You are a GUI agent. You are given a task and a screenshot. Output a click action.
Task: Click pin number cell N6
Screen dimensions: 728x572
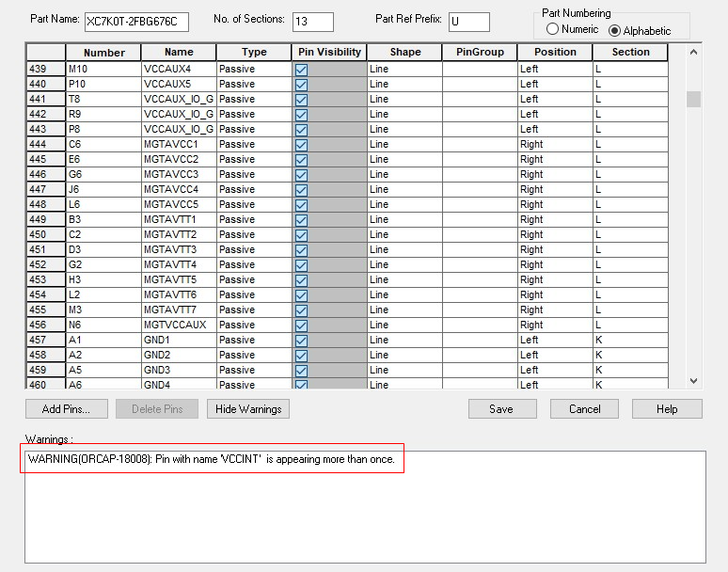103,325
